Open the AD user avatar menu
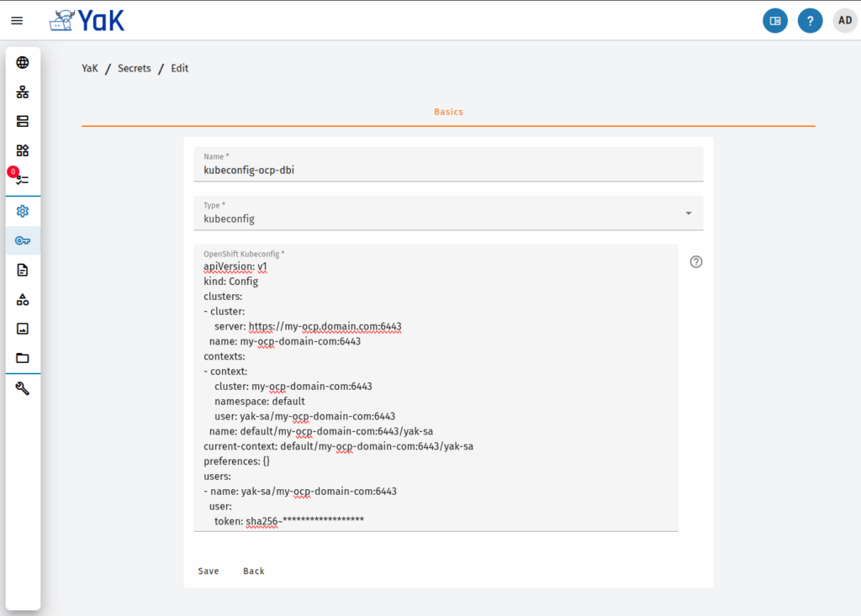Image resolution: width=861 pixels, height=616 pixels. pos(845,21)
